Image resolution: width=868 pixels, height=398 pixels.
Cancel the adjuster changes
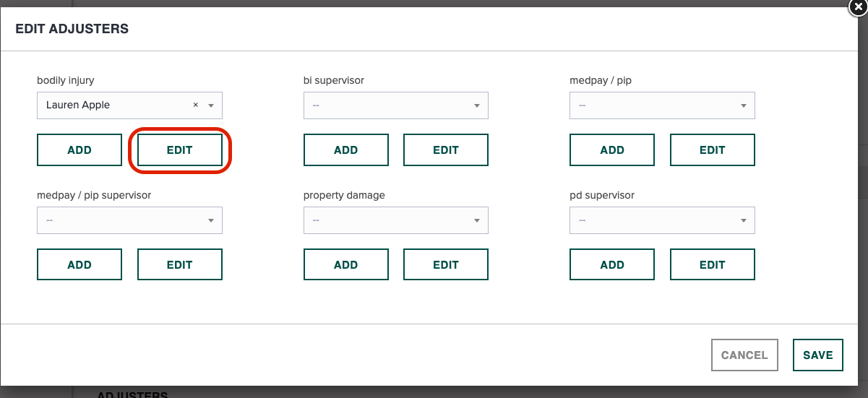tap(744, 355)
